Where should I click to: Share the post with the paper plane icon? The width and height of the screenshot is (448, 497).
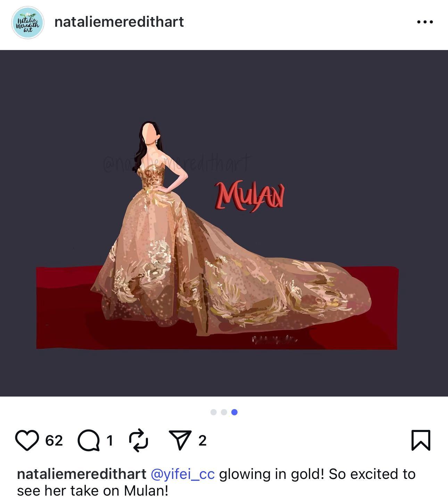pos(180,440)
